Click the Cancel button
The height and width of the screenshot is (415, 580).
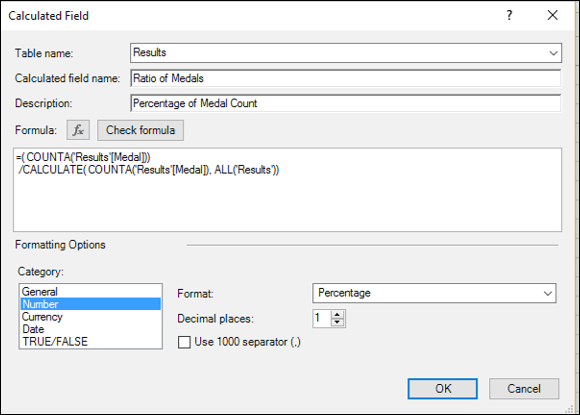click(x=524, y=389)
